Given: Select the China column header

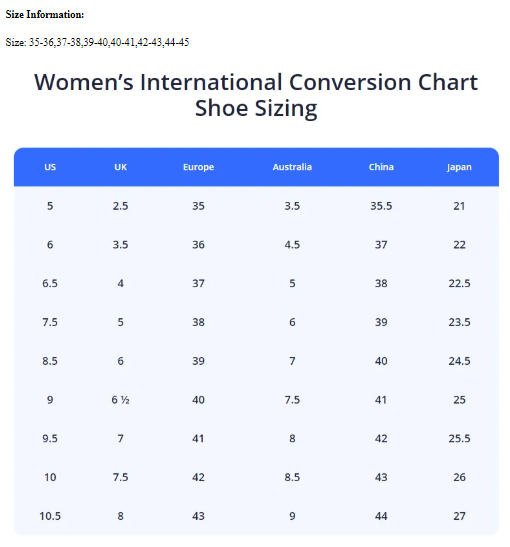Looking at the screenshot, I should 381,167.
